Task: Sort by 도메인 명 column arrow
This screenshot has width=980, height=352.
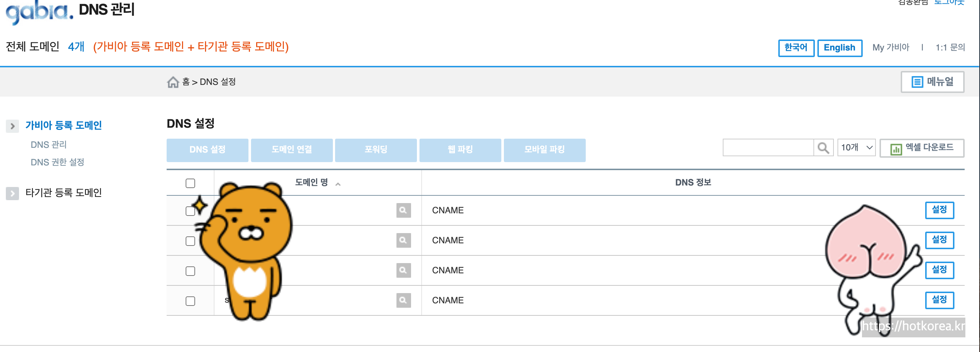Action: pyautogui.click(x=338, y=184)
